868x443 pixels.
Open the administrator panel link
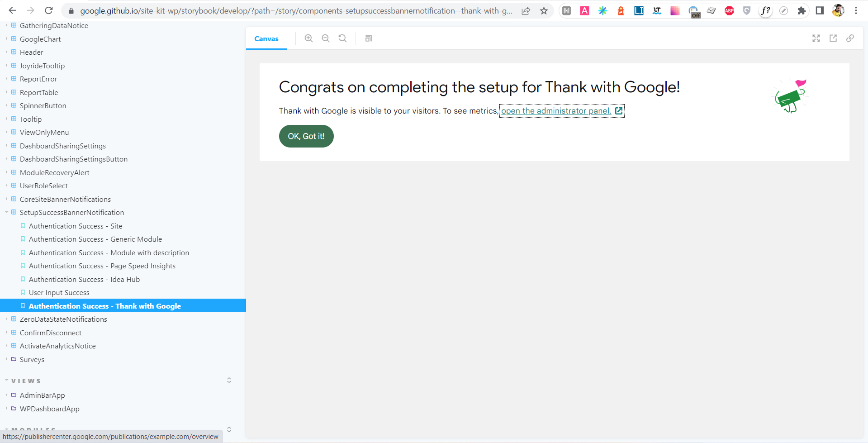point(556,111)
